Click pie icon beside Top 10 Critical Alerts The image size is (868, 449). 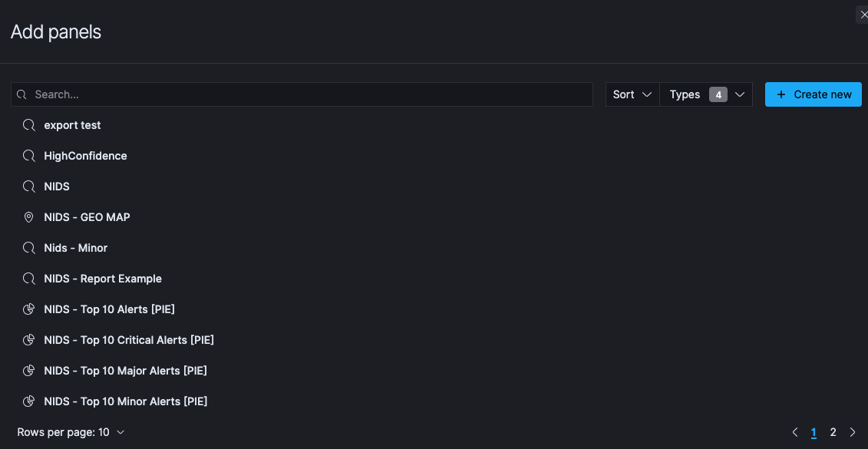click(29, 340)
